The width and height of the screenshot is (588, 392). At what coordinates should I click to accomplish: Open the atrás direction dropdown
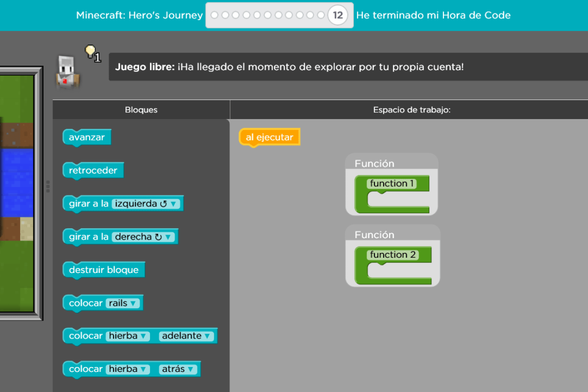coord(178,369)
